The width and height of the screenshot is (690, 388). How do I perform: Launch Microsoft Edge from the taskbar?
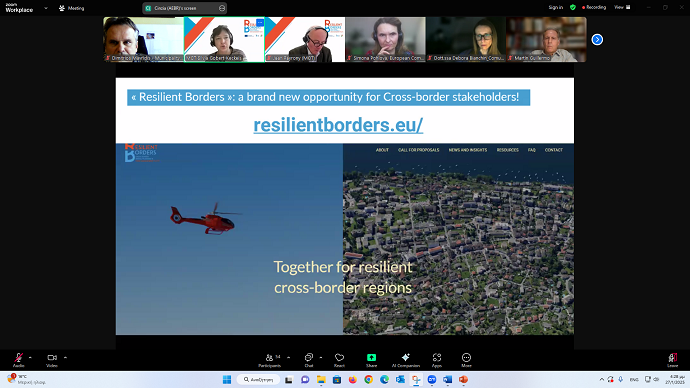click(x=384, y=380)
